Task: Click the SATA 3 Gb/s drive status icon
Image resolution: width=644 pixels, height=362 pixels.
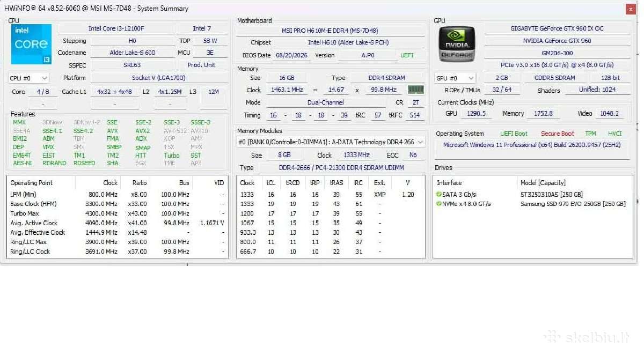Action: pos(439,194)
